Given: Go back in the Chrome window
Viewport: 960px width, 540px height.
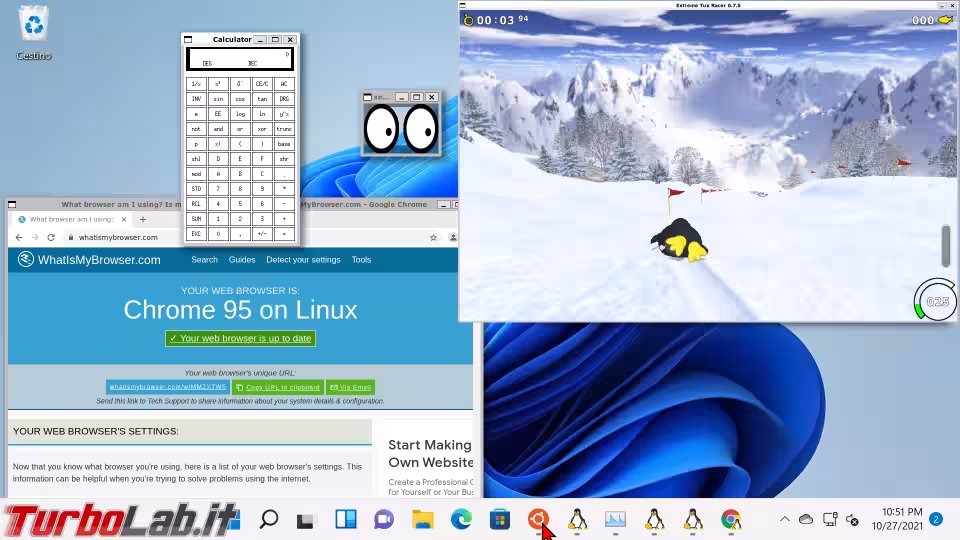Looking at the screenshot, I should click(x=19, y=238).
